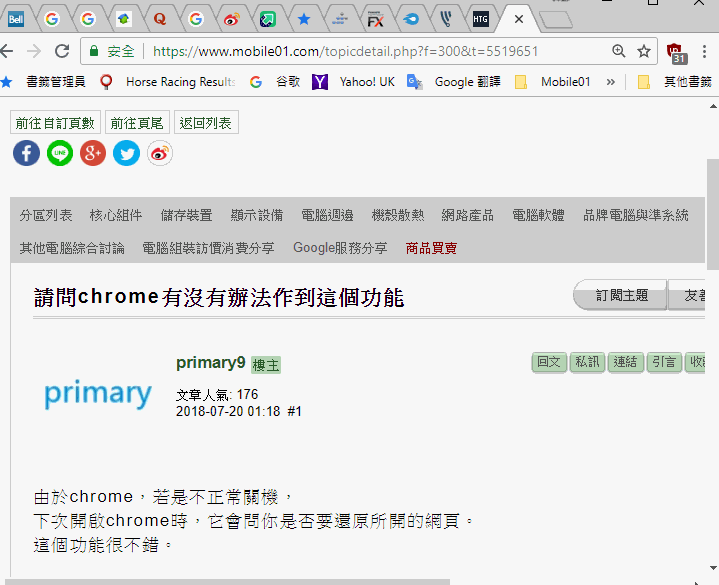
Task: Open 儲存裝置 forum section
Action: point(187,215)
